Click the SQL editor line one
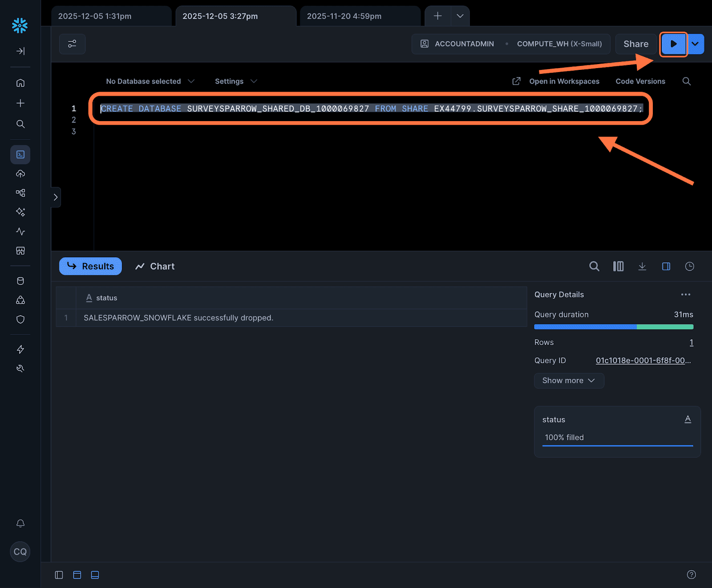Viewport: 712px width, 588px height. [x=371, y=109]
